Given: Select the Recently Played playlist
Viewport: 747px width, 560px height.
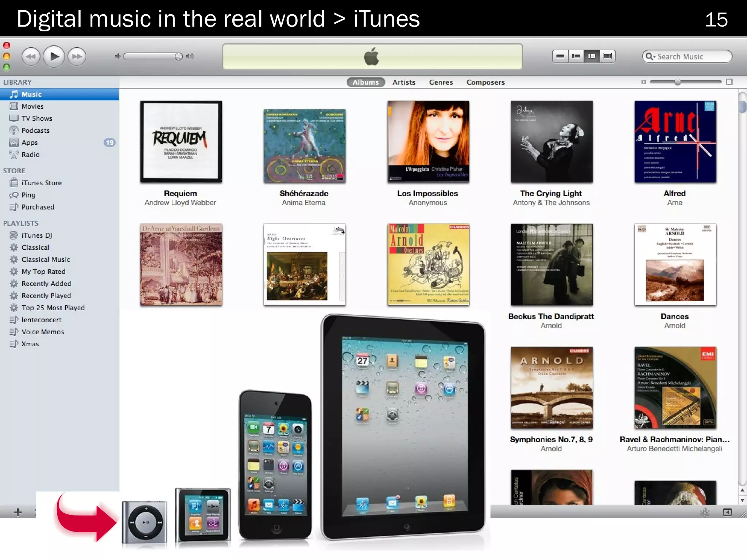Looking at the screenshot, I should [x=59, y=295].
